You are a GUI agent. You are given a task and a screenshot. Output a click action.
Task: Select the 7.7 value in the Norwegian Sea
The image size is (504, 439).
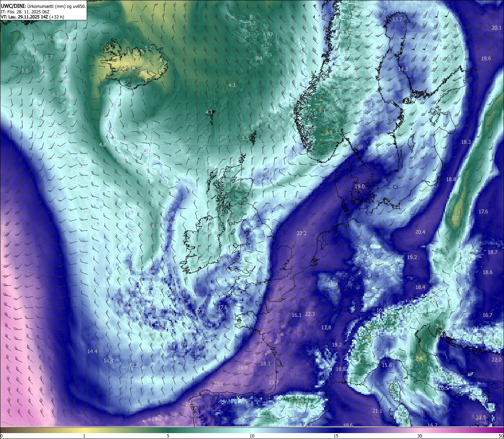coord(270,35)
